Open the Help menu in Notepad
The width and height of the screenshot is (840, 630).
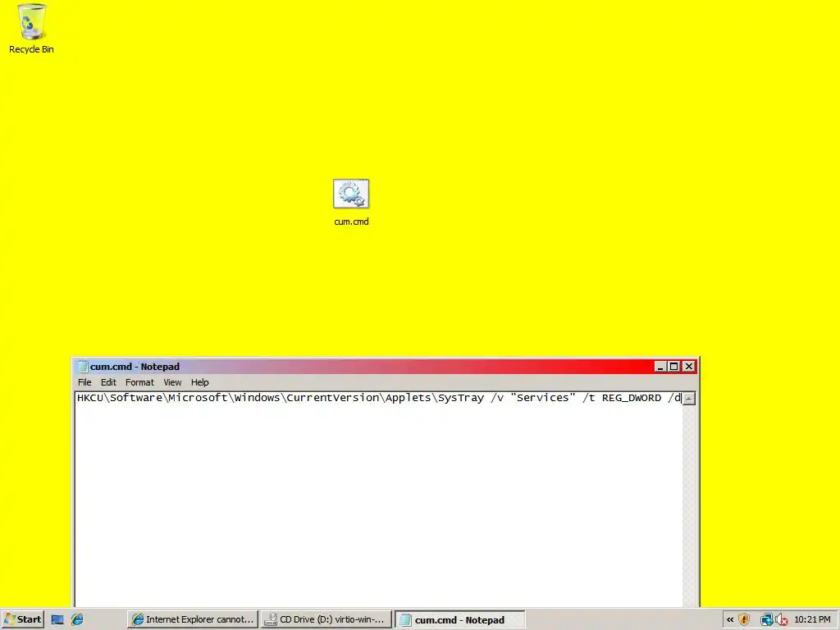coord(200,382)
